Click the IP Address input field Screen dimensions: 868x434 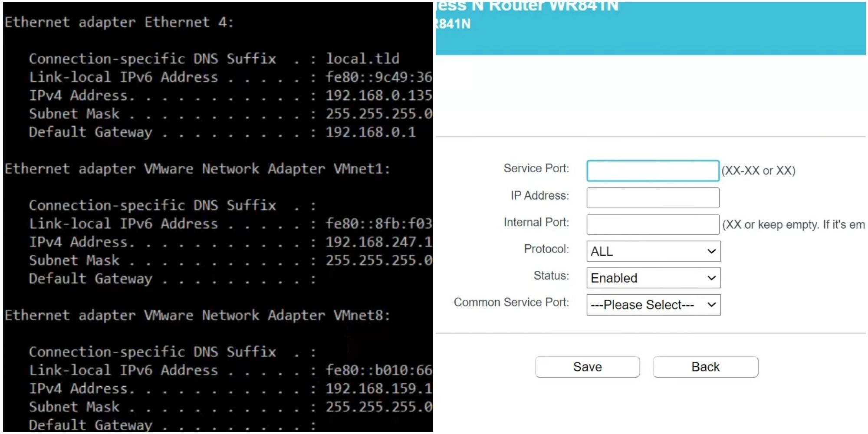tap(653, 197)
